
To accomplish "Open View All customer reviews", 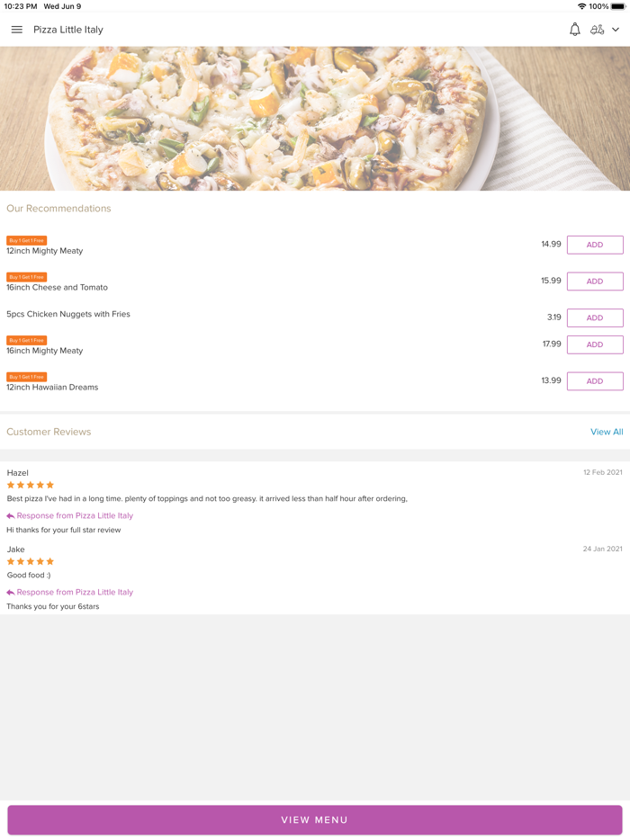I will 607,432.
